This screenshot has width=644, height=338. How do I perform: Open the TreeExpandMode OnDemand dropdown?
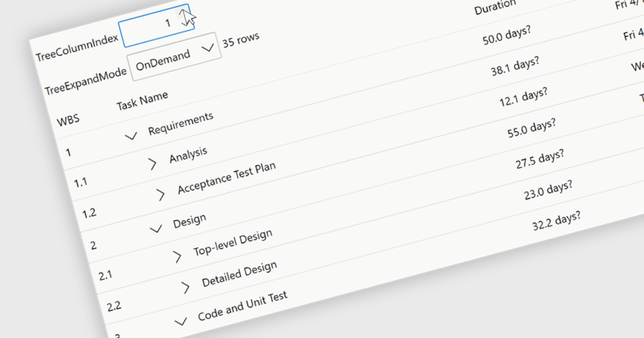click(174, 57)
